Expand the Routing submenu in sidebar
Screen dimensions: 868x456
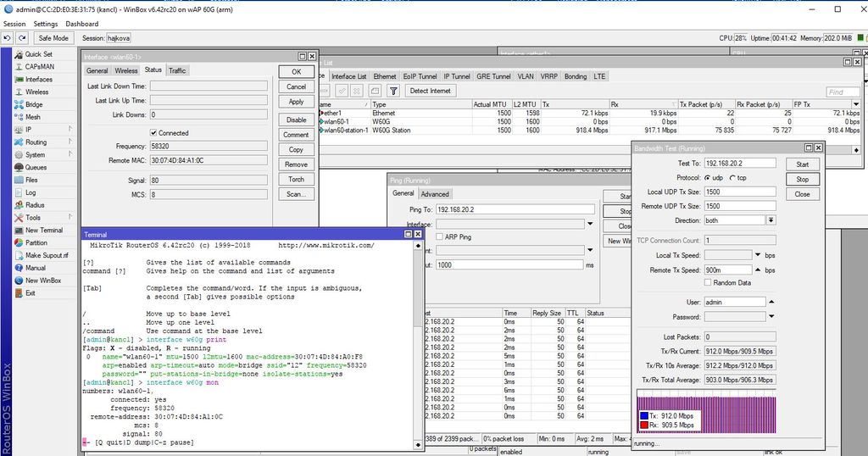pyautogui.click(x=70, y=142)
